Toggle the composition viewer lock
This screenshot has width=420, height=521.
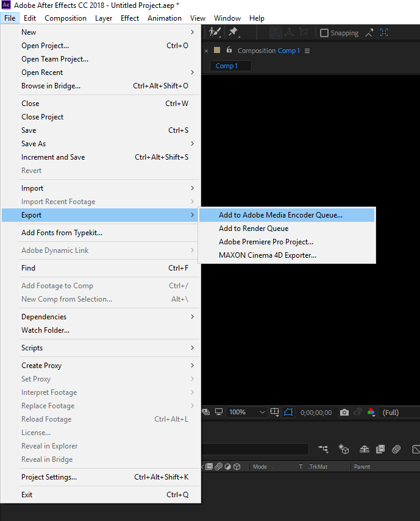[229, 50]
